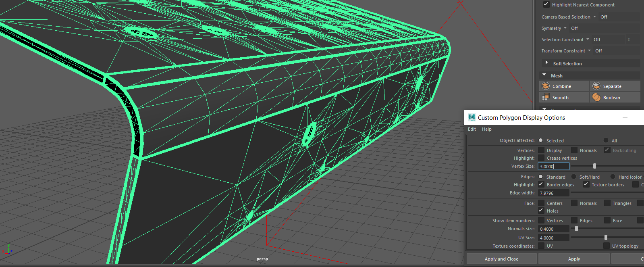Click the Boolean mesh icon
The image size is (644, 267).
click(x=596, y=97)
